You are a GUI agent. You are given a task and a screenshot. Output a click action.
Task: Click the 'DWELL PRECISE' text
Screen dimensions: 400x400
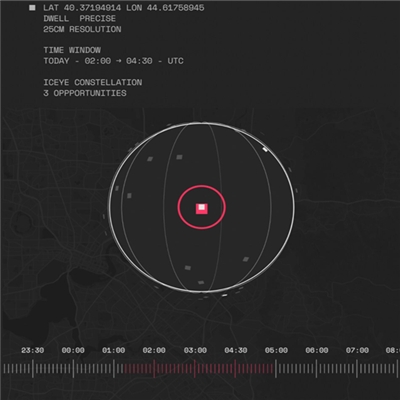click(x=79, y=18)
